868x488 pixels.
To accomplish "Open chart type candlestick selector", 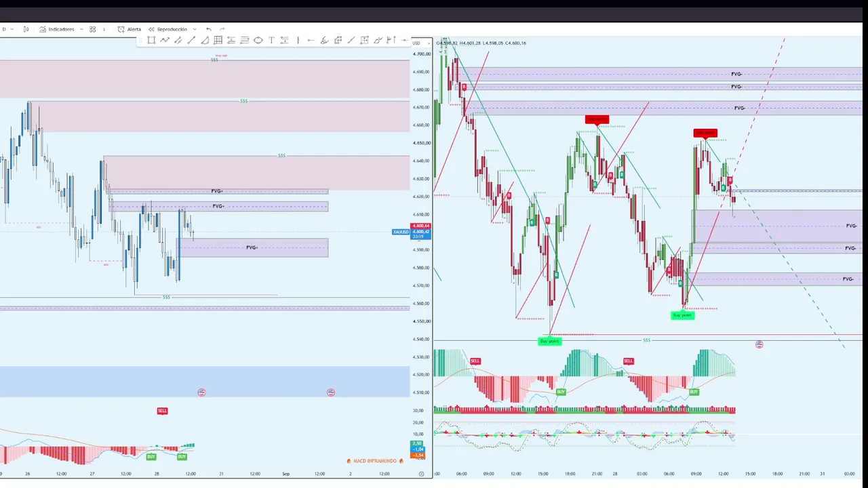I will 26,29.
